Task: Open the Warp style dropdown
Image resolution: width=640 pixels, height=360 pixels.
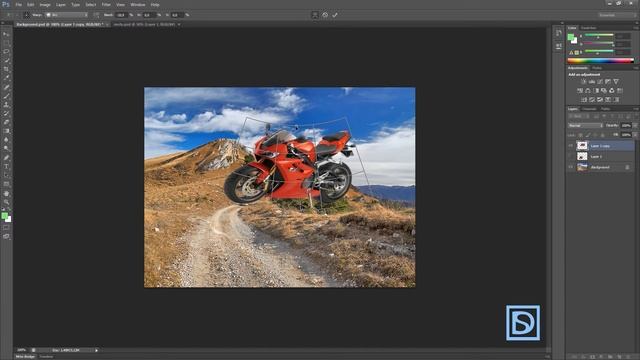Action: 66,15
